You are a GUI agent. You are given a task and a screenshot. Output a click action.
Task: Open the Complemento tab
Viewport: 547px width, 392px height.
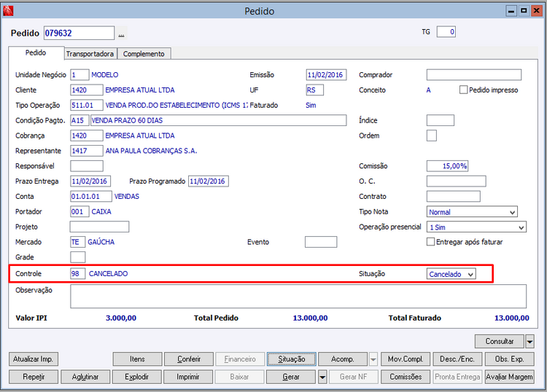[144, 54]
